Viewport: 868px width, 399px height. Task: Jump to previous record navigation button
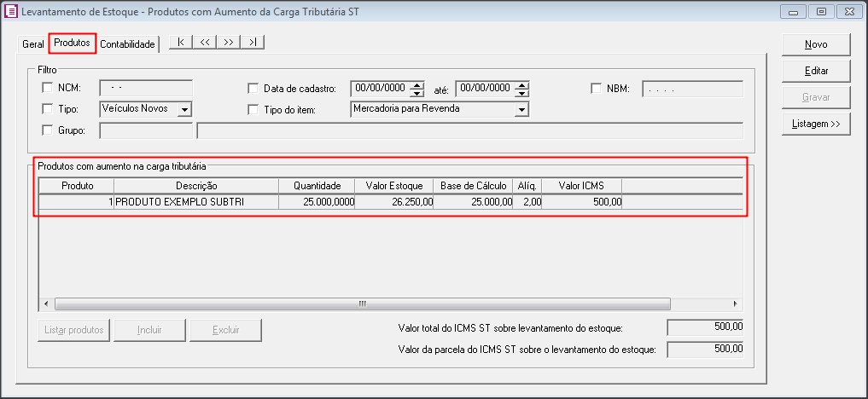click(205, 42)
